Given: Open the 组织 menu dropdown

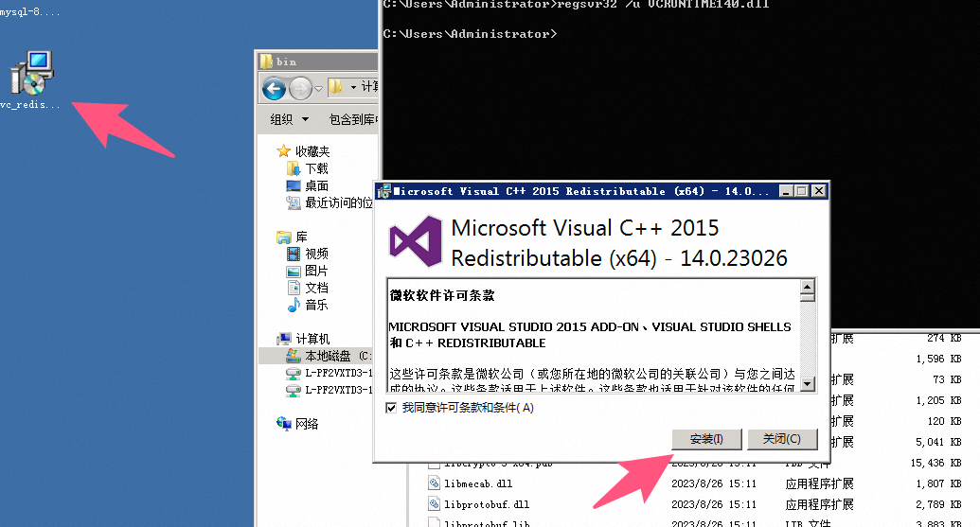Looking at the screenshot, I should click(289, 119).
